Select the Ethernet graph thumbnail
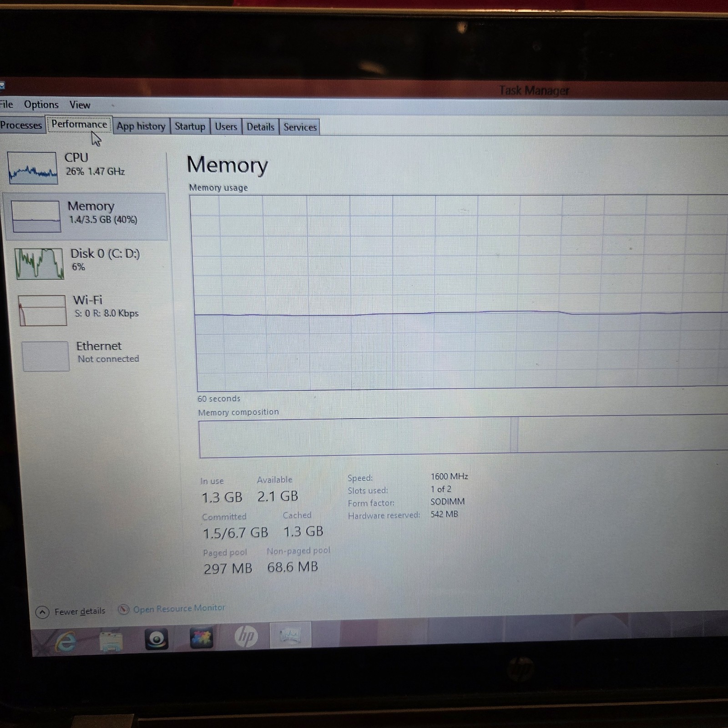 [x=46, y=356]
